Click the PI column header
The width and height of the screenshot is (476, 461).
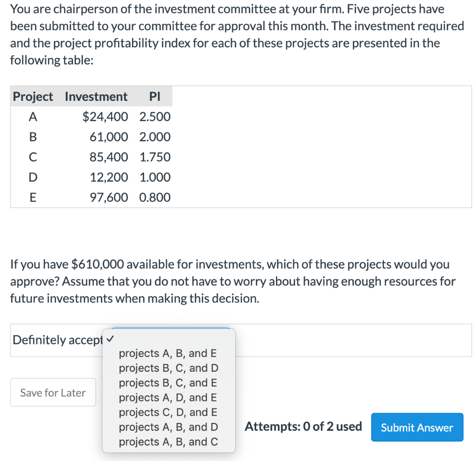pyautogui.click(x=155, y=97)
